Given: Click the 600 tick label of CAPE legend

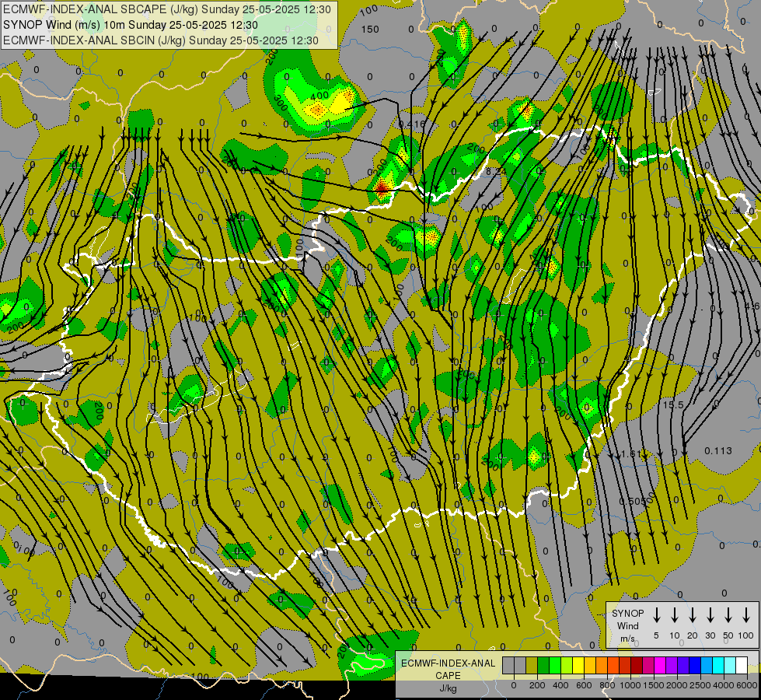Looking at the screenshot, I should tap(584, 685).
